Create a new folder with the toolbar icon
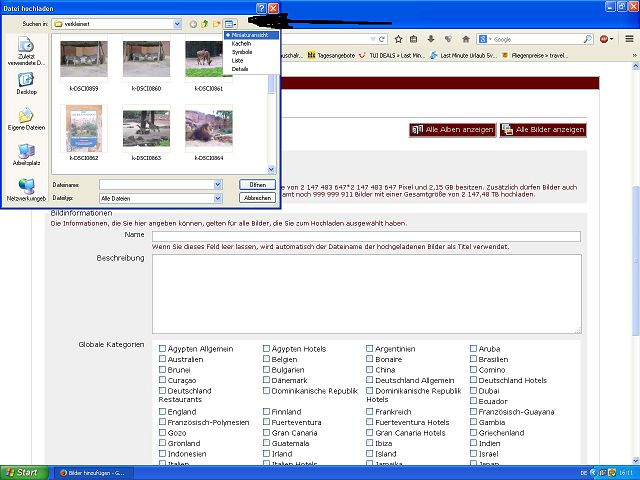 point(217,23)
